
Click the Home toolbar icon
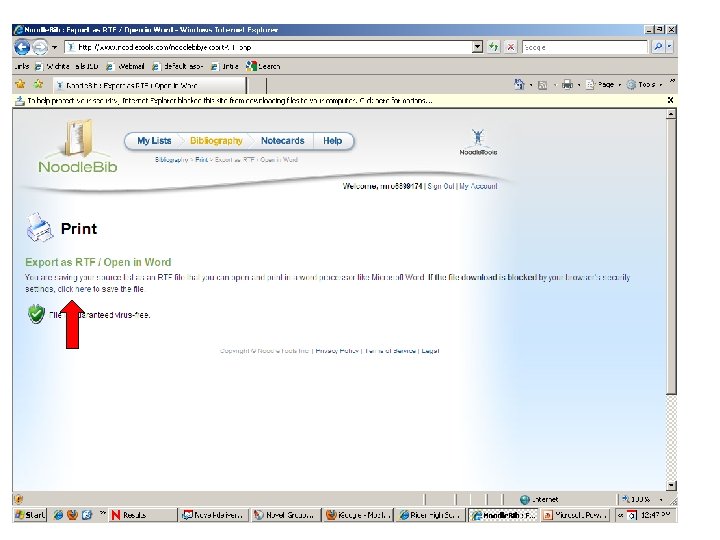(x=519, y=84)
